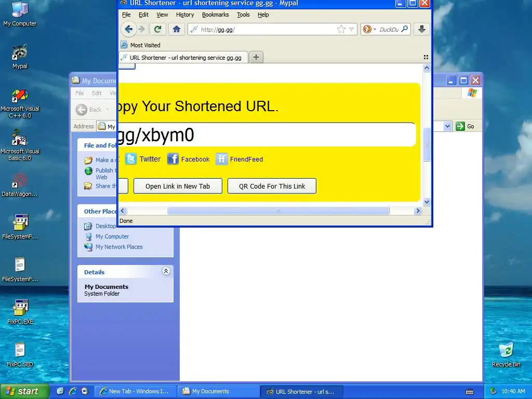Open Microsoft Visual Basic 6.0 shortcut
This screenshot has height=399, width=532.
tap(20, 146)
